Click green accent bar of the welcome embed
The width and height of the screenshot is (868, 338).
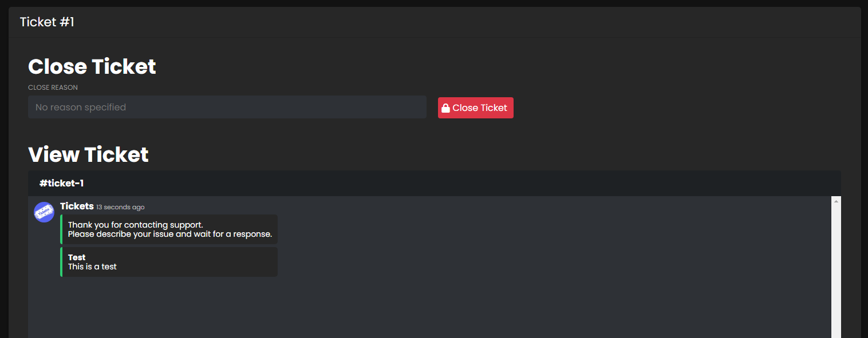[x=61, y=229]
